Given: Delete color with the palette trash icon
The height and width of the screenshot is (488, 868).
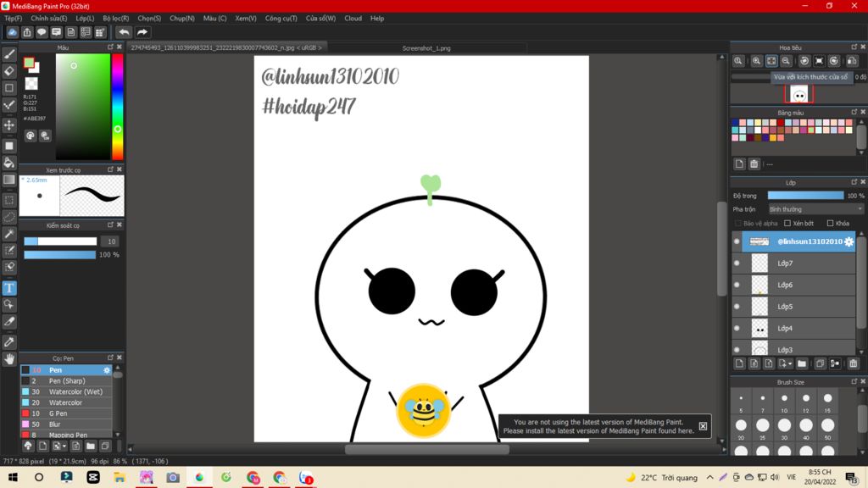Looking at the screenshot, I should (754, 164).
